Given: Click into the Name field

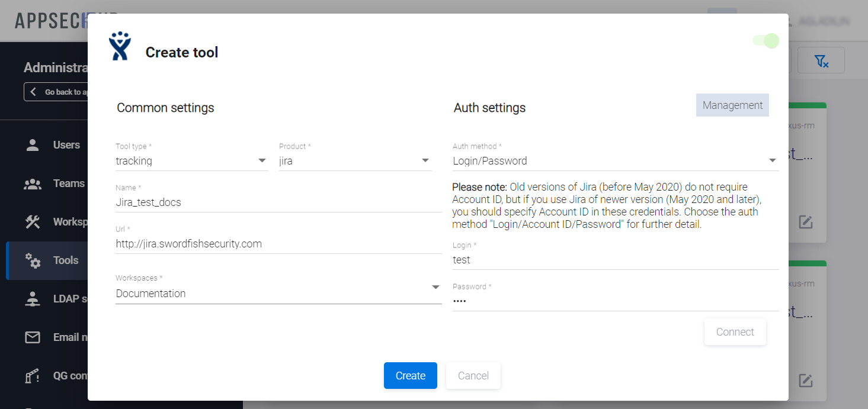Looking at the screenshot, I should click(x=278, y=202).
